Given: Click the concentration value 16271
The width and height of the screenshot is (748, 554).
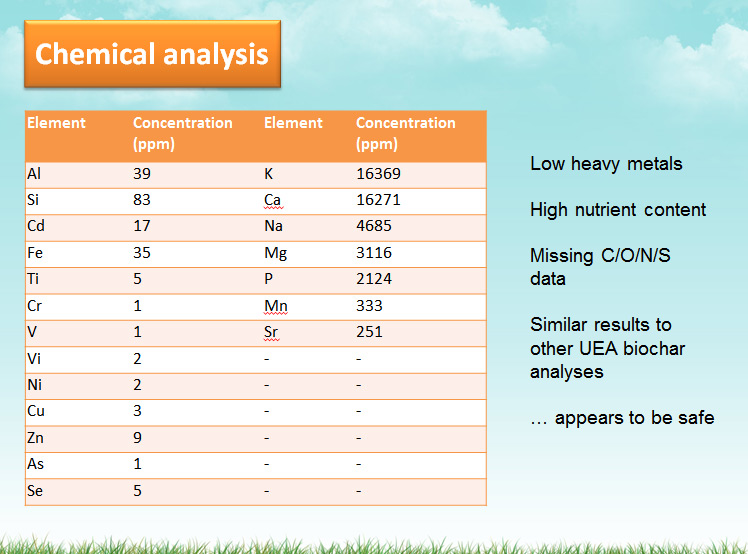Looking at the screenshot, I should coord(378,199).
